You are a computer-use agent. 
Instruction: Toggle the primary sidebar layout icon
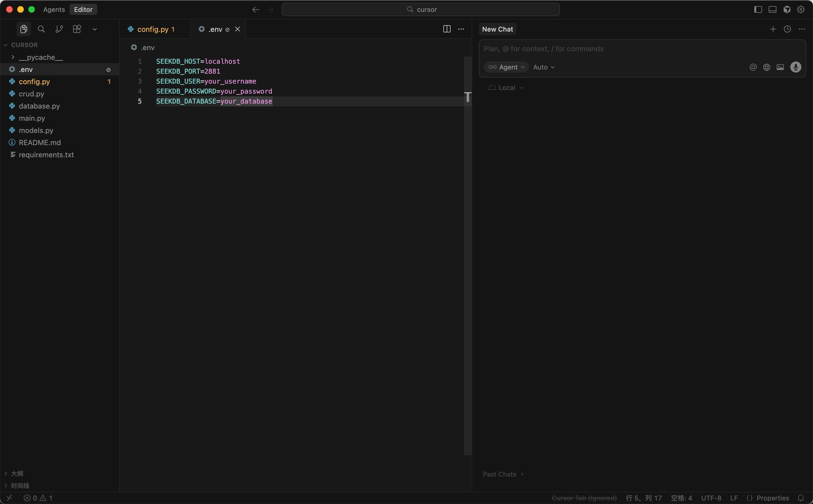click(x=758, y=9)
